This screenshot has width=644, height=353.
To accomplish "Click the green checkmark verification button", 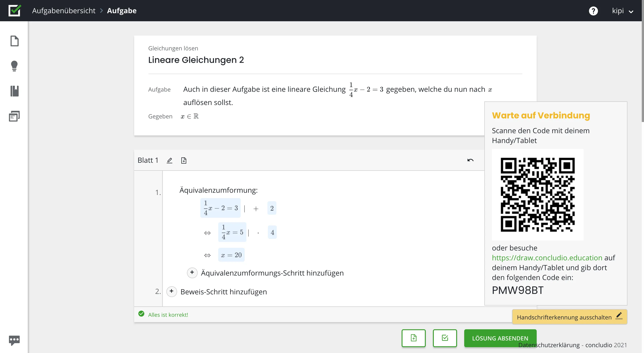I will (445, 338).
